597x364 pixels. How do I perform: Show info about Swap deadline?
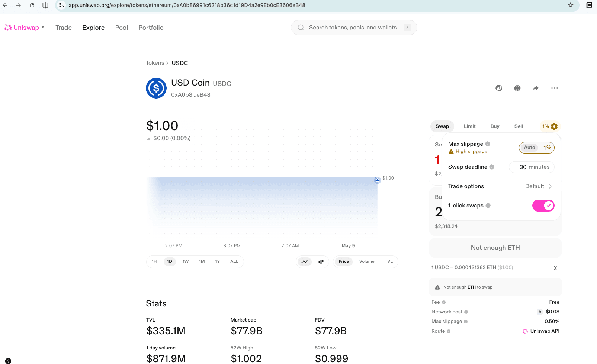point(492,167)
